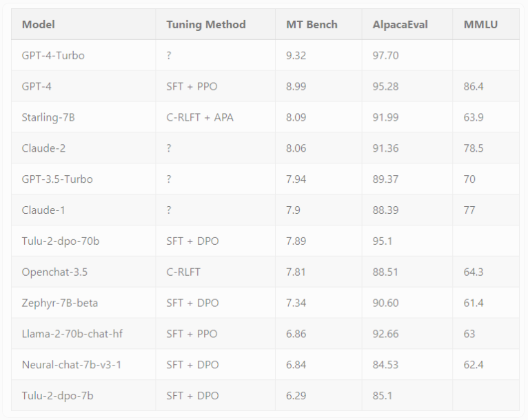Click the C-RLFT + APA tuning cell
This screenshot has width=528, height=420.
pos(200,117)
